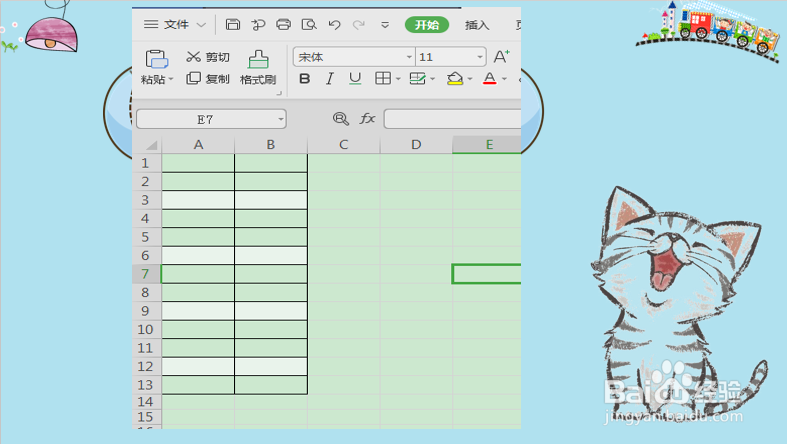Click the Save icon in quick toolbar
The image size is (787, 444).
[232, 24]
